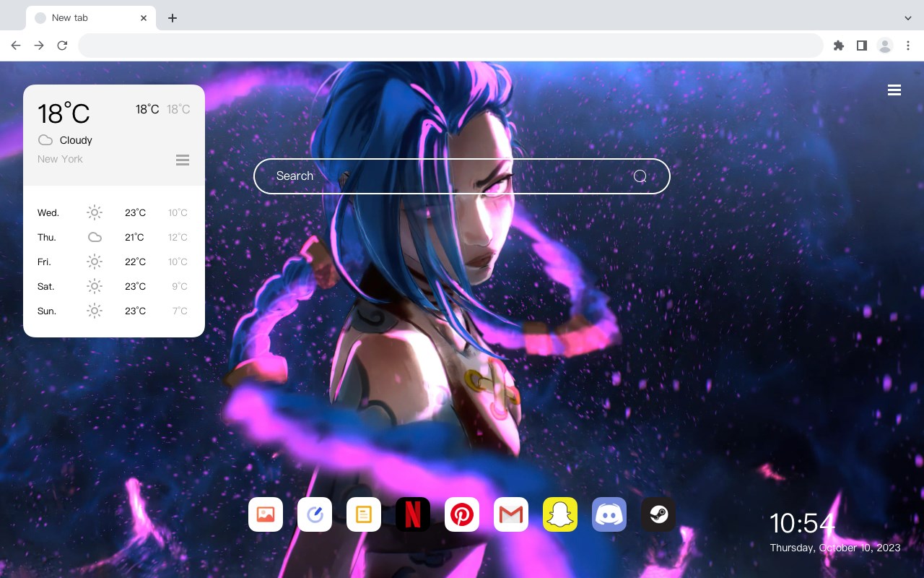Open the profile avatar menu
924x578 pixels.
click(885, 46)
